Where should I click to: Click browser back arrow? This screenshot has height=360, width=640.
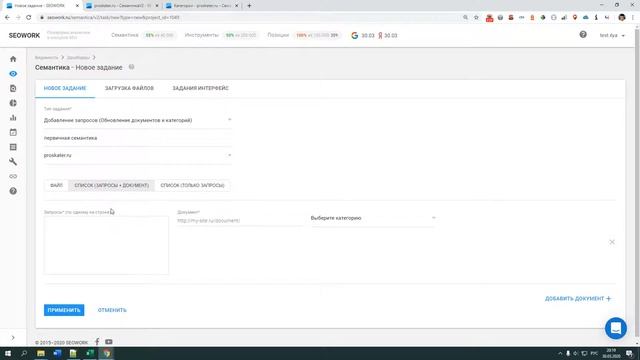pyautogui.click(x=7, y=18)
